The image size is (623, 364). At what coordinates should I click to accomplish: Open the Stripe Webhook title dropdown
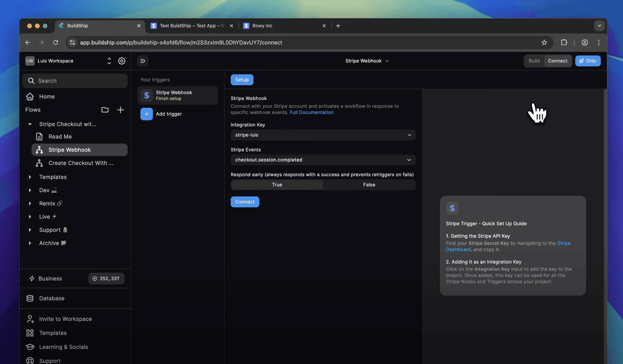(x=367, y=61)
